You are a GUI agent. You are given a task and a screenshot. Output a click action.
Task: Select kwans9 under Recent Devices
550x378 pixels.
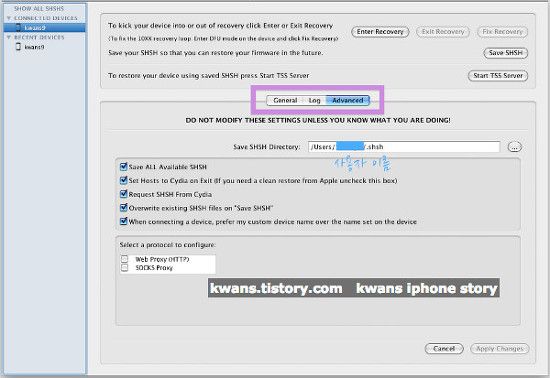34,47
